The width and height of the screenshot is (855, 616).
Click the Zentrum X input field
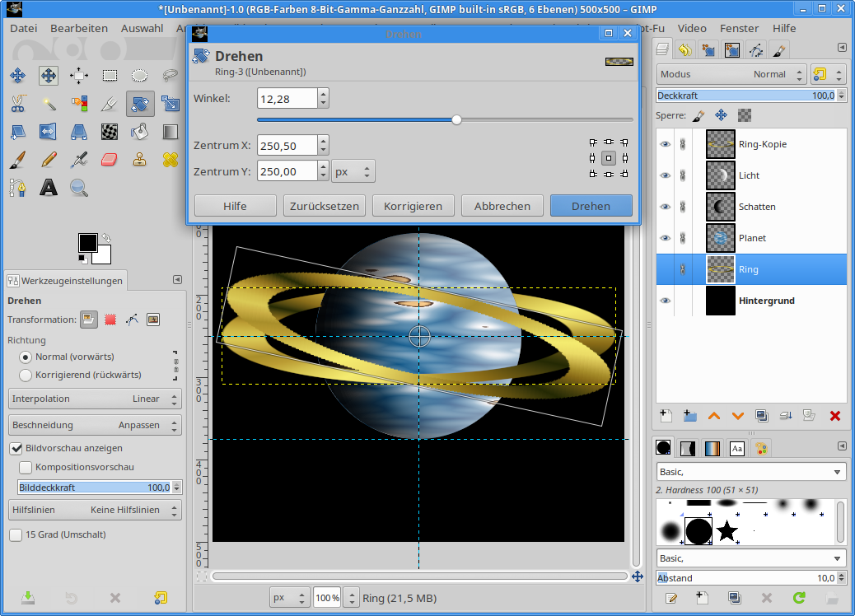286,146
